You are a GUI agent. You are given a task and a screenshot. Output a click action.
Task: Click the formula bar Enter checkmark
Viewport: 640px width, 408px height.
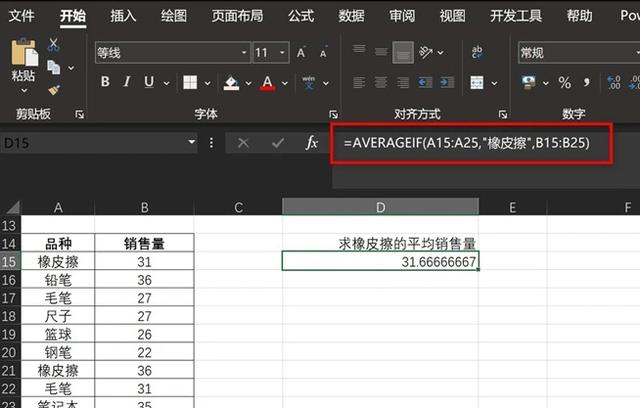tap(276, 143)
